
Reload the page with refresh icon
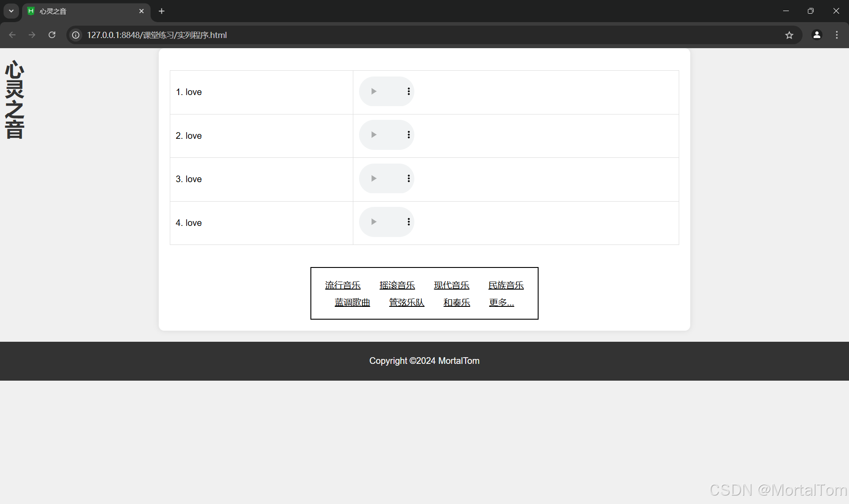52,35
